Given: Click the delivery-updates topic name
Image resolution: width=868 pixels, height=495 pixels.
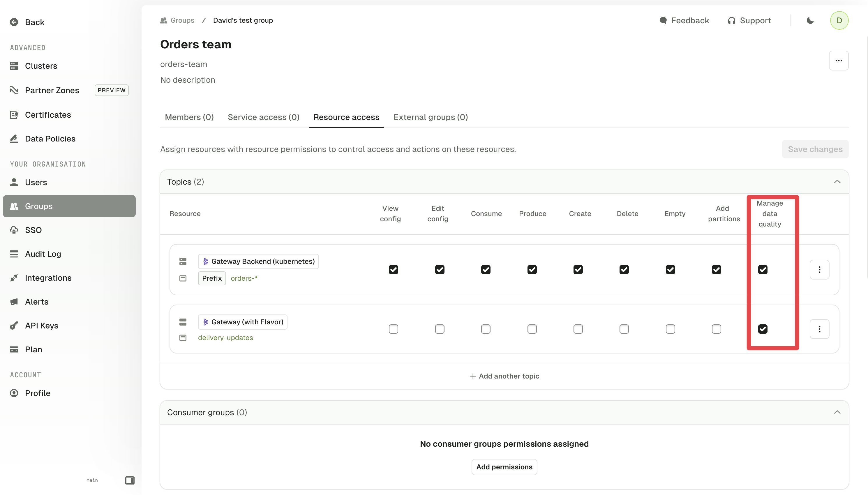Looking at the screenshot, I should coord(225,337).
